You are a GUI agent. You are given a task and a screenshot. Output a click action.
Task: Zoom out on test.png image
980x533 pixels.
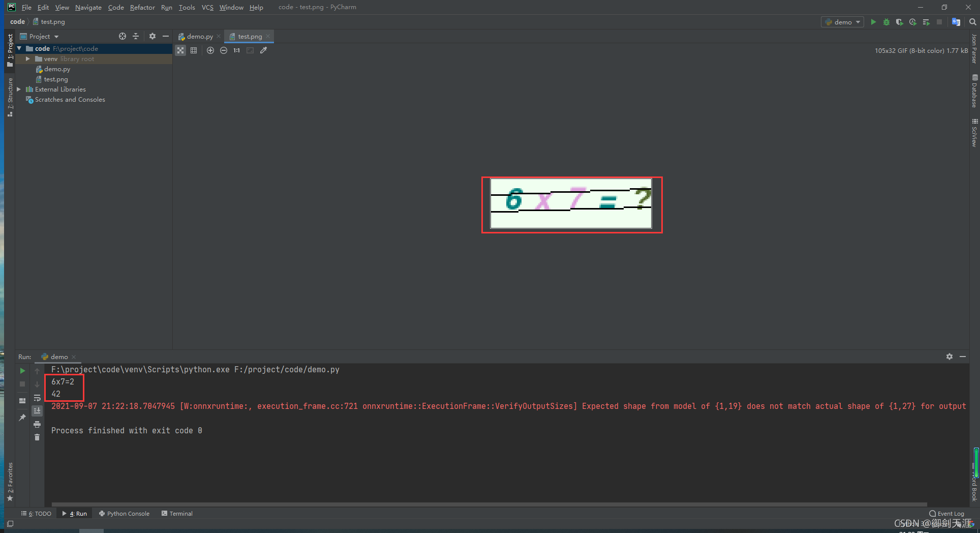[x=224, y=50]
